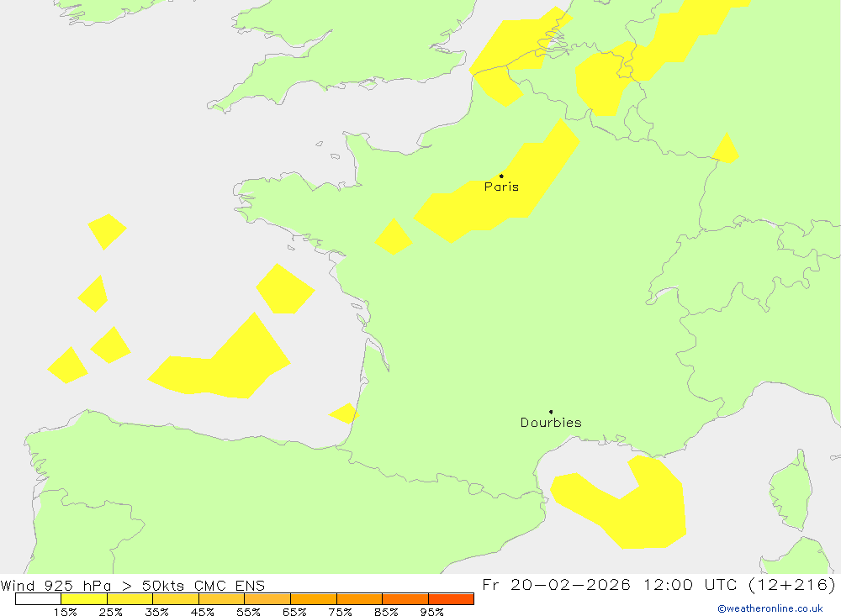Click the Fr 20-02-2026 date text
Screen dimensions: 841x616
pos(557,585)
